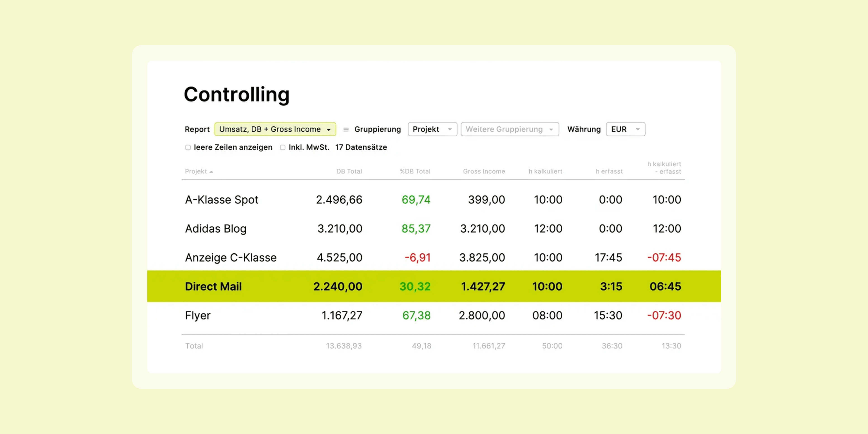The image size is (868, 434).
Task: Select the Flyer project row
Action: (x=198, y=315)
